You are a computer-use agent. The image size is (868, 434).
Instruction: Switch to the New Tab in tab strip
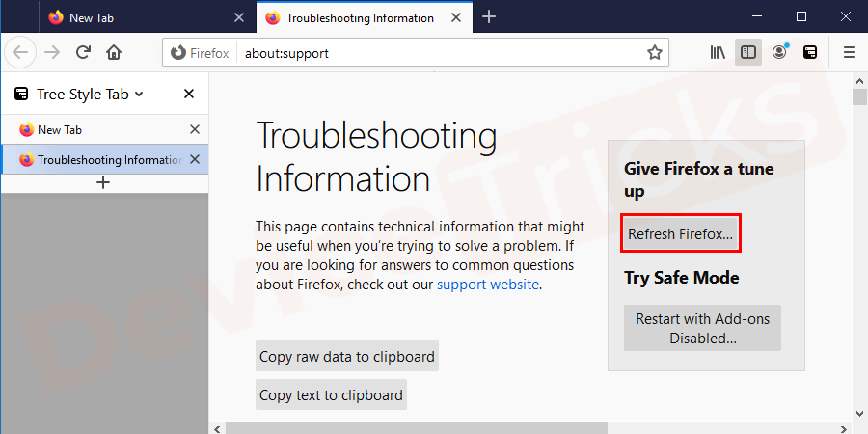coord(147,17)
